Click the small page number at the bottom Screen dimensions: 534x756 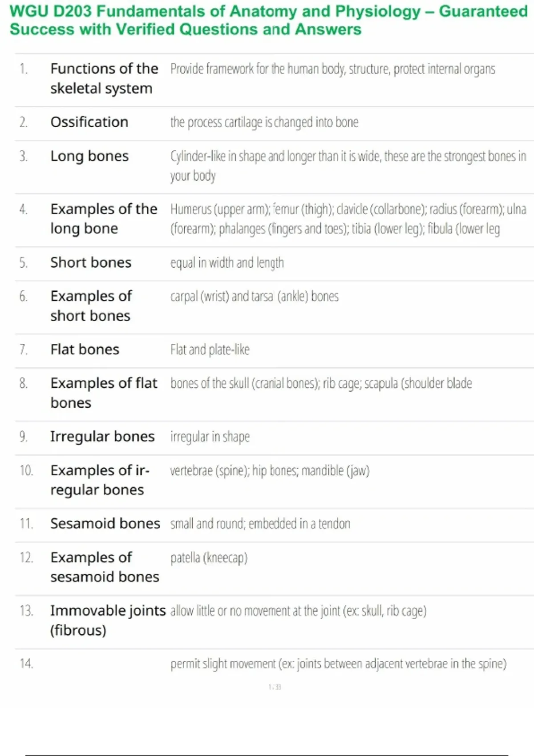pos(275,687)
